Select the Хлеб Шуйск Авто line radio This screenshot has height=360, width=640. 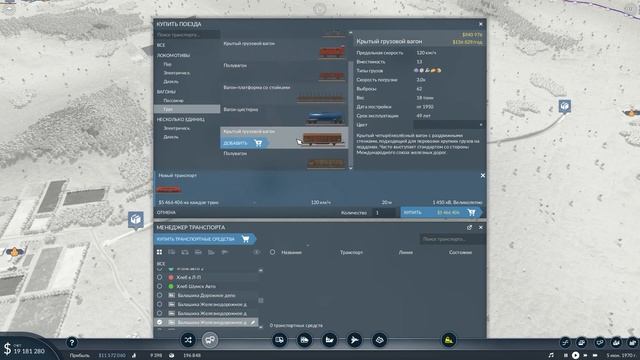160,286
